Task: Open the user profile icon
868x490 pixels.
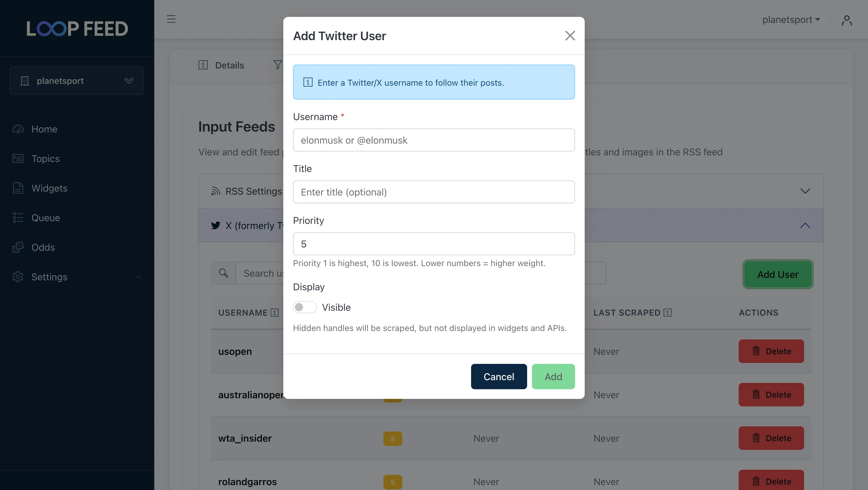Action: (x=846, y=20)
